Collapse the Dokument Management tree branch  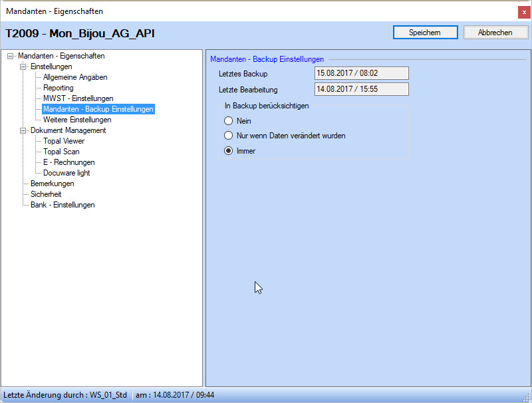(23, 130)
